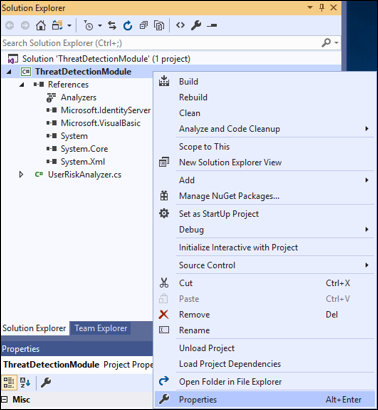Open the Debug submenu

click(x=265, y=230)
